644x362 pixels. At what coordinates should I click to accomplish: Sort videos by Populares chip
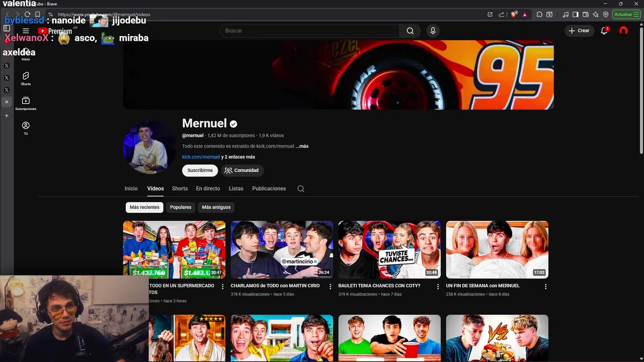pyautogui.click(x=181, y=207)
